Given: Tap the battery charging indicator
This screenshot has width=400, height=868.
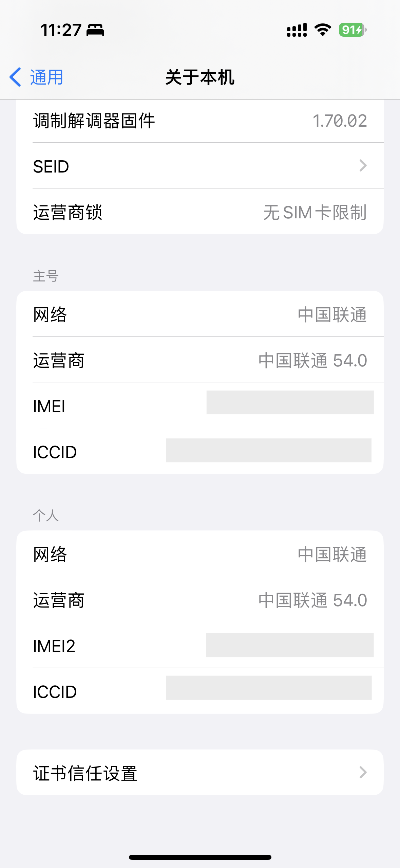Looking at the screenshot, I should click(353, 30).
